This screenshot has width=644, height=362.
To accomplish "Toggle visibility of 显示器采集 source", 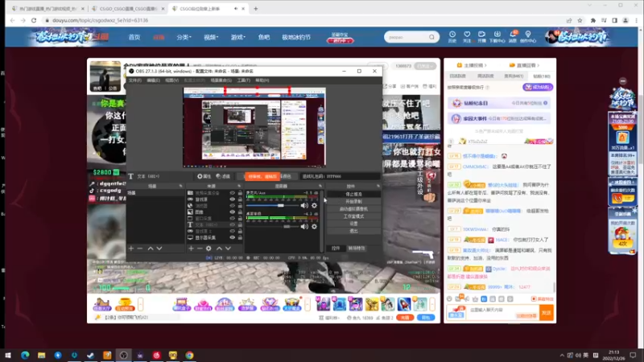I will click(x=233, y=237).
